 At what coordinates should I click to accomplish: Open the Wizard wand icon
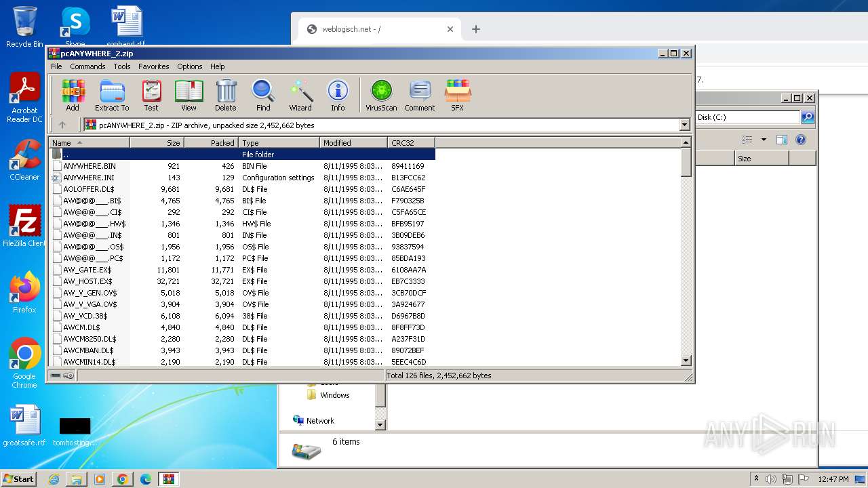(300, 95)
